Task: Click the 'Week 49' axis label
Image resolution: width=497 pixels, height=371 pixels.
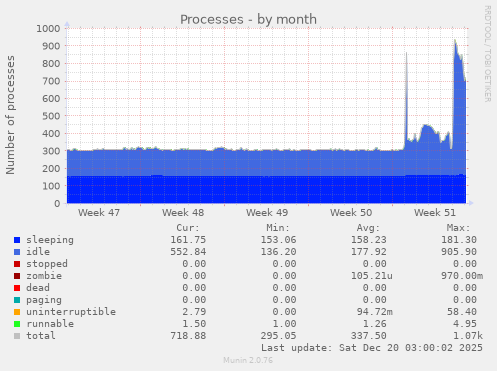Action: [x=267, y=213]
